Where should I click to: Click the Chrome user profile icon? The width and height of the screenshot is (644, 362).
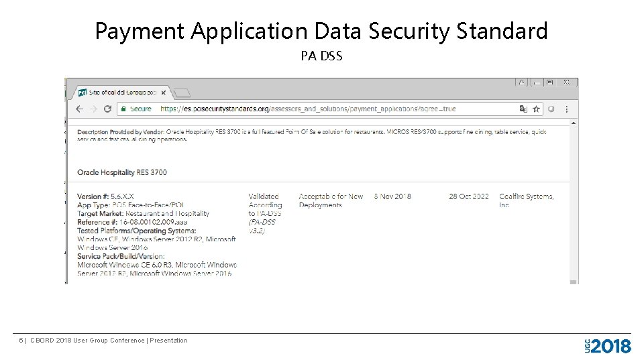521,82
